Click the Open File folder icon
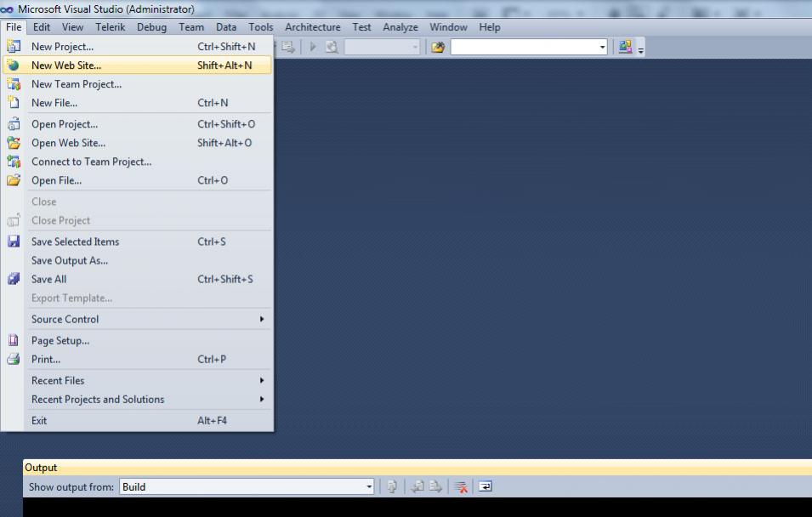Screen dimensions: 812x517 click(14, 180)
